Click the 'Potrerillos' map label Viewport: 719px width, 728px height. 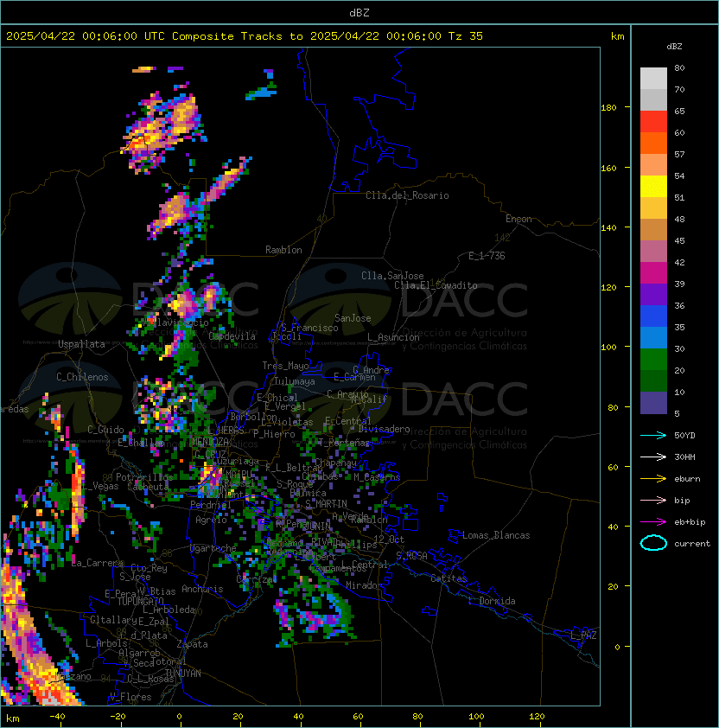[x=144, y=477]
